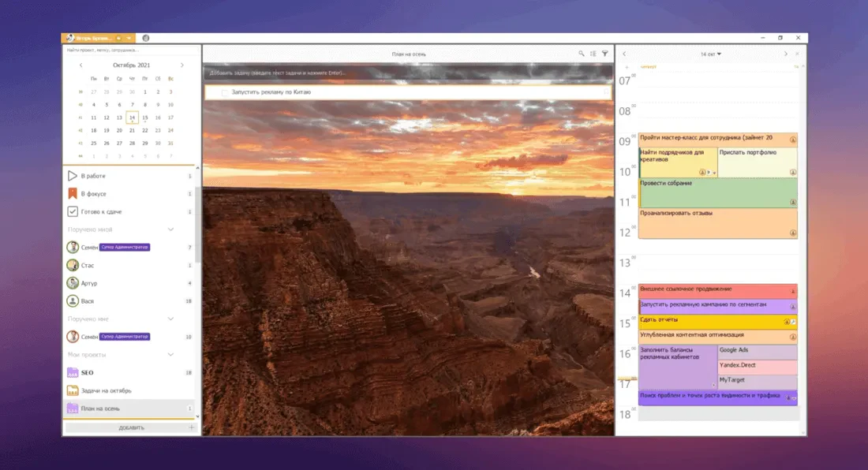Image resolution: width=868 pixels, height=470 pixels.
Task: Click the list view sorting icon
Action: 593,54
